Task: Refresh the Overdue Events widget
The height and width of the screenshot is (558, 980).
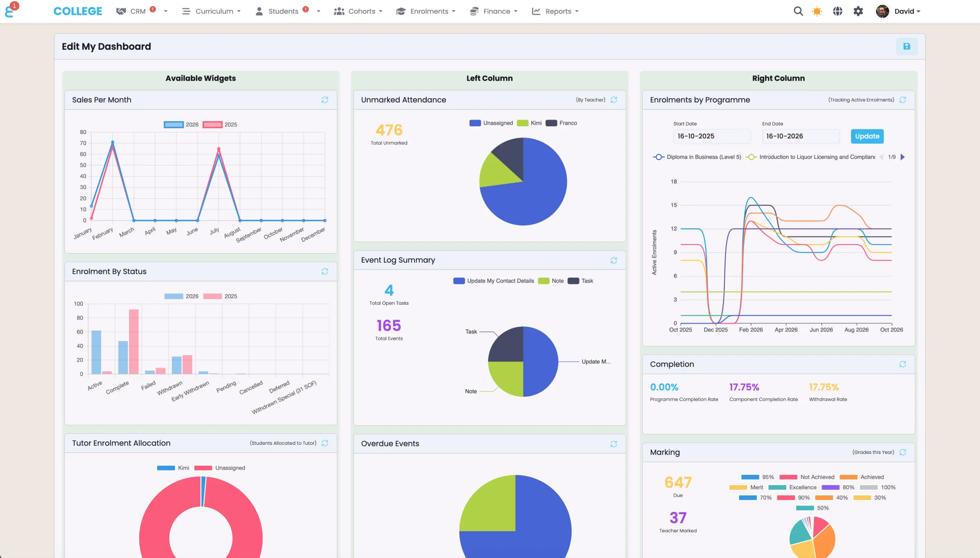Action: click(x=613, y=444)
